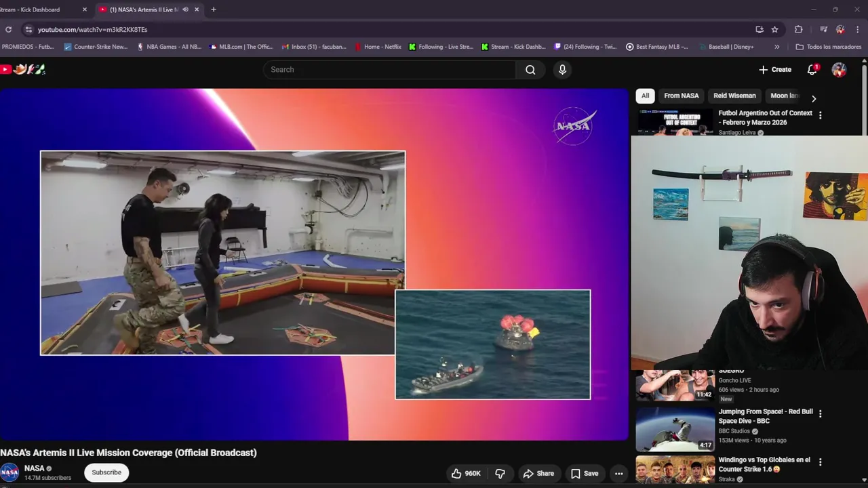Screen dimensions: 868x488
Task: Activate voice search microphone icon
Action: (562, 70)
